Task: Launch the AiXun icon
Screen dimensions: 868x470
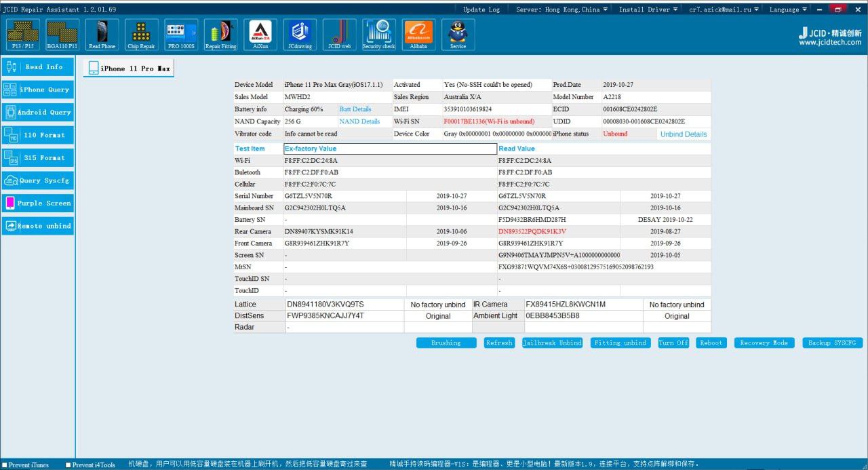Action: coord(260,34)
